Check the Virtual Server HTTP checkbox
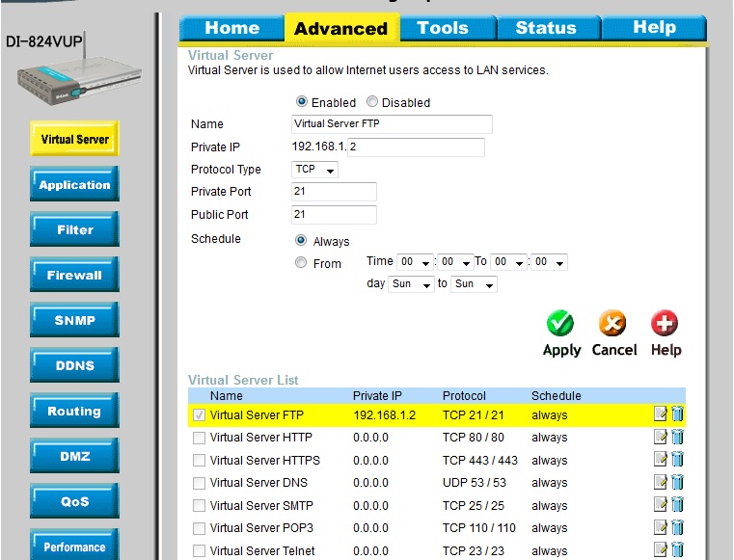 tap(199, 438)
